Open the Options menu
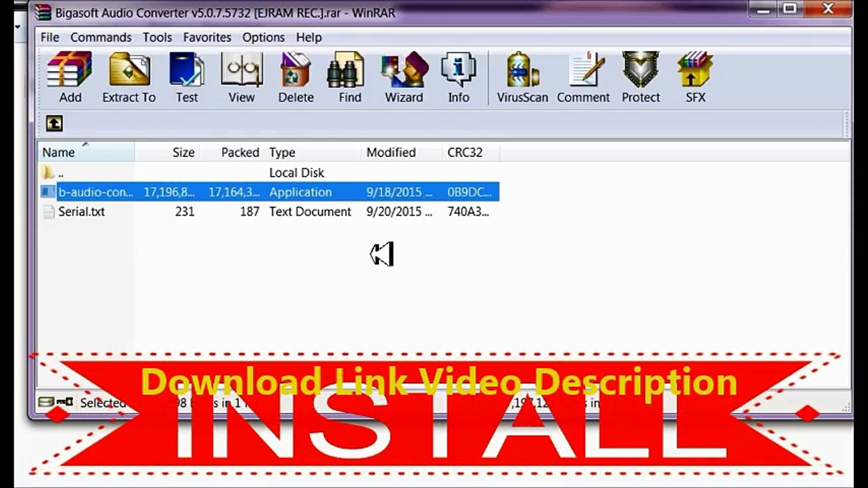The height and width of the screenshot is (488, 868). [x=263, y=38]
